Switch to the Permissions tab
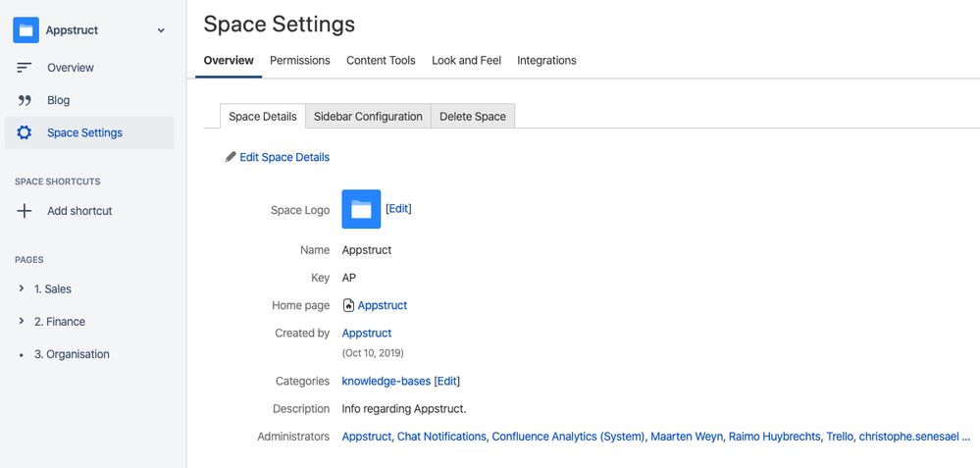980x468 pixels. (x=300, y=61)
